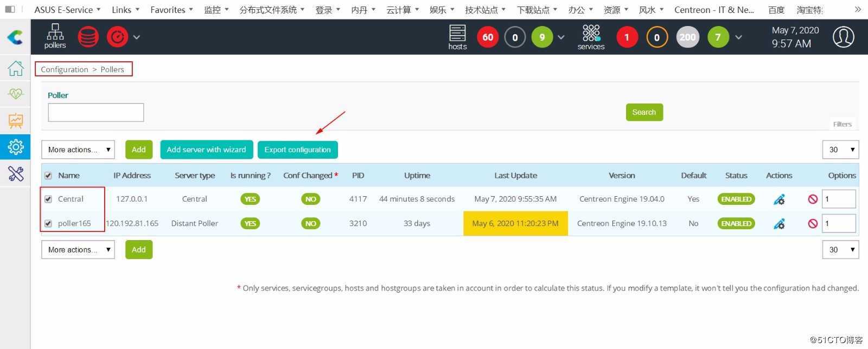This screenshot has width=868, height=349.
Task: Click the Central row options number field
Action: click(x=839, y=199)
